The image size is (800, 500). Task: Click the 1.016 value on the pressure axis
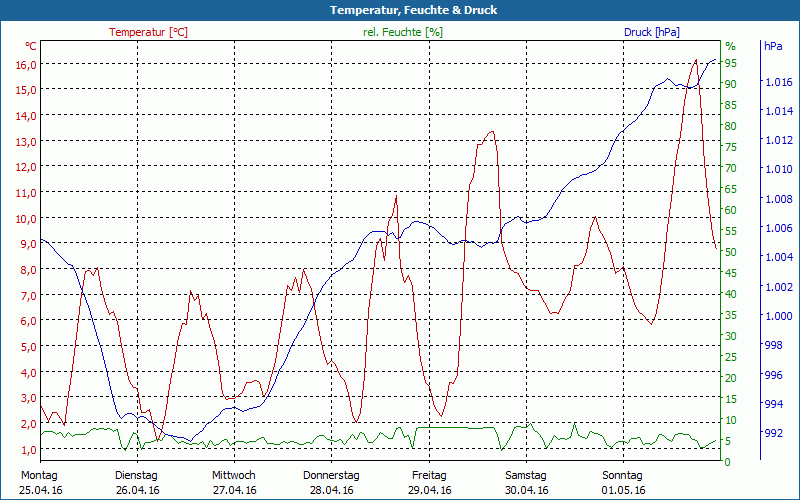click(x=777, y=82)
